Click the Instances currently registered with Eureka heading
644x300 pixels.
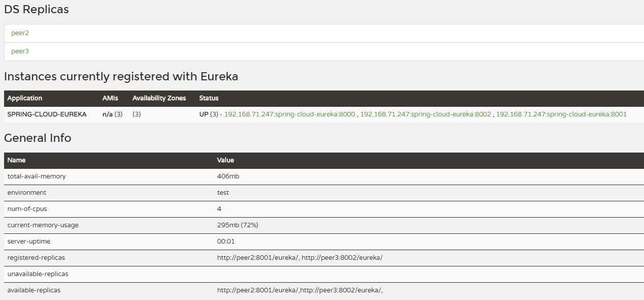click(x=121, y=77)
